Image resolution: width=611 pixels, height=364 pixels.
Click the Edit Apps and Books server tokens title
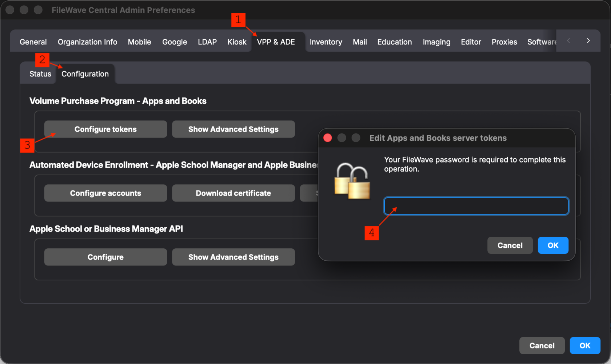coord(438,138)
